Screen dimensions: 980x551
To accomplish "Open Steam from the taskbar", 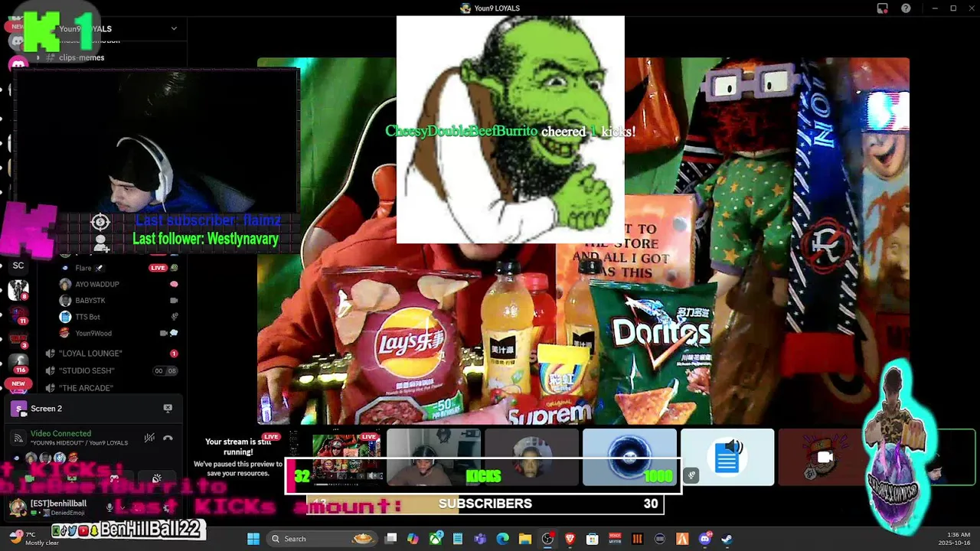I will [x=727, y=539].
